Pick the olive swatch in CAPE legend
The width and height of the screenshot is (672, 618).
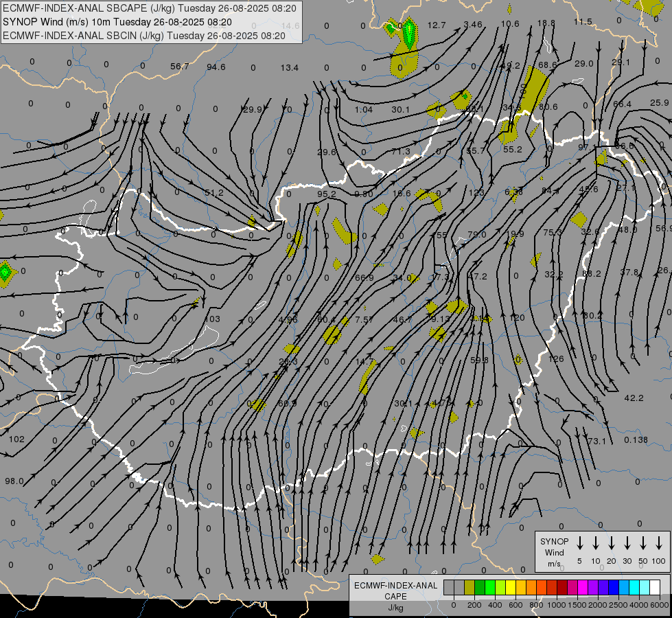pyautogui.click(x=470, y=587)
